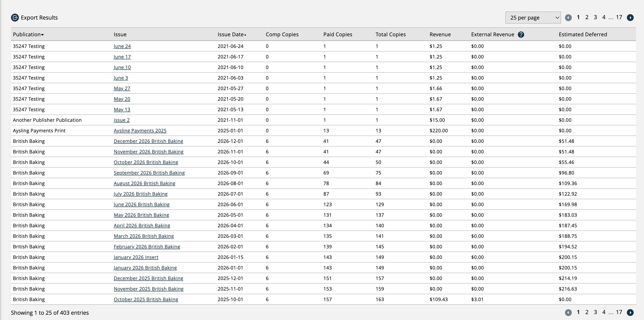Click bottom next page arrow icon
644x320 pixels.
[x=630, y=313]
